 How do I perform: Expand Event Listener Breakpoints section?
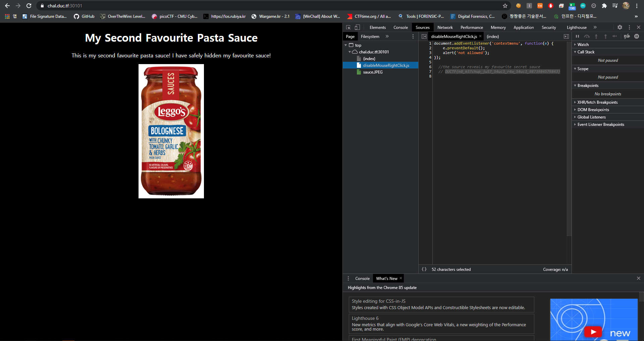click(x=607, y=125)
